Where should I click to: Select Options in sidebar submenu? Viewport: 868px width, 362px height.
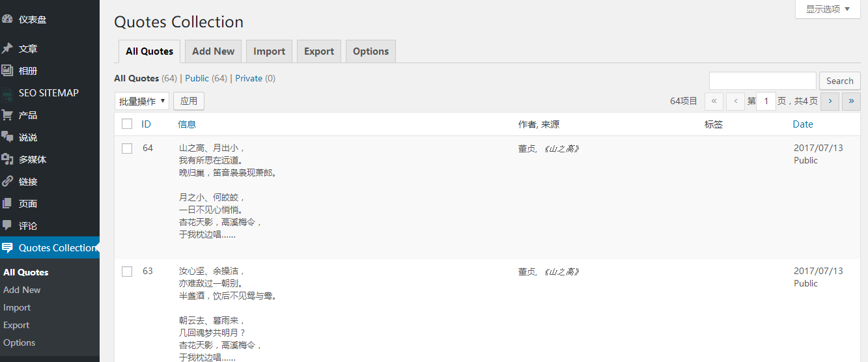pos(20,342)
